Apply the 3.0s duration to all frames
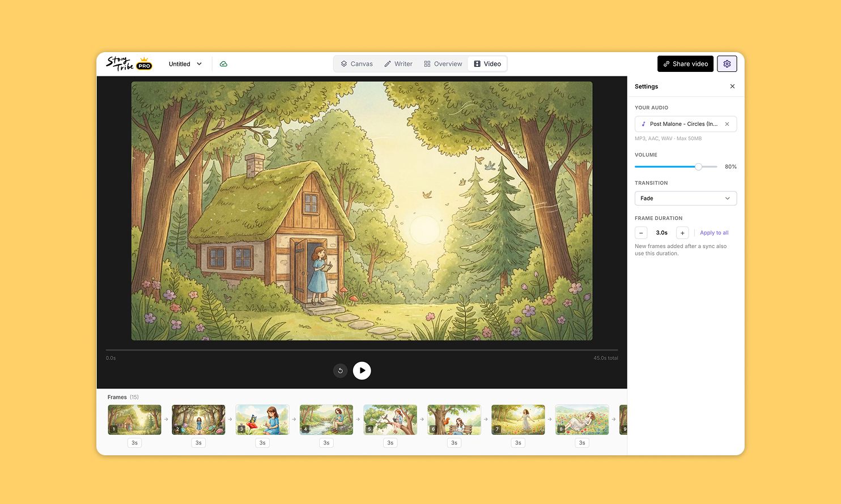 [x=713, y=232]
